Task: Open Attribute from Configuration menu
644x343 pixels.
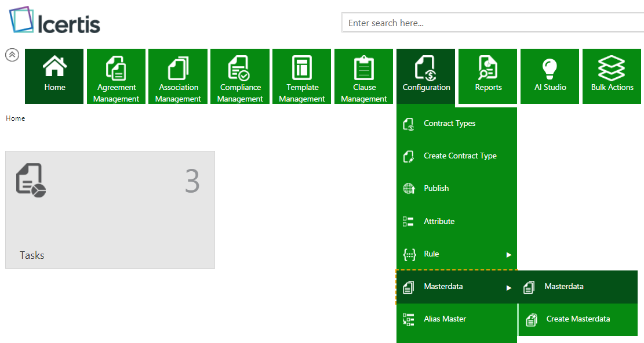Action: point(439,222)
